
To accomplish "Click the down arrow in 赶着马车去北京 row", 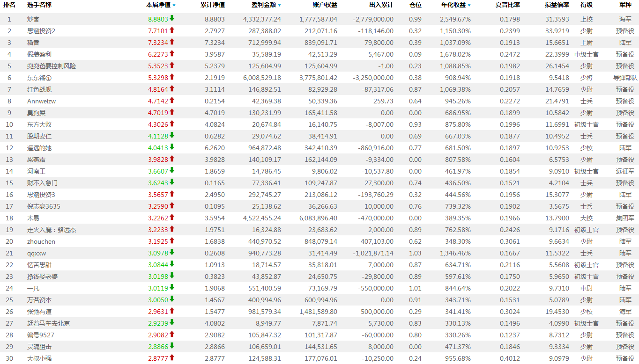I will point(172,322).
